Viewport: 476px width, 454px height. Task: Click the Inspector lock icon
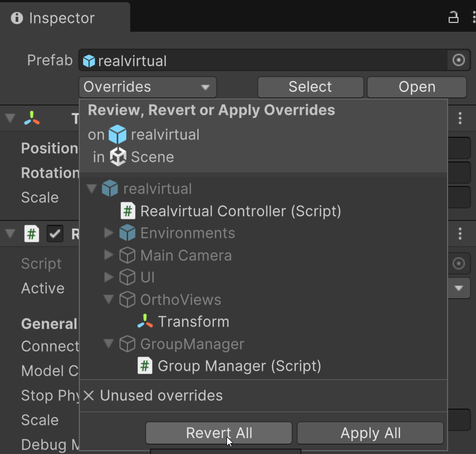453,18
